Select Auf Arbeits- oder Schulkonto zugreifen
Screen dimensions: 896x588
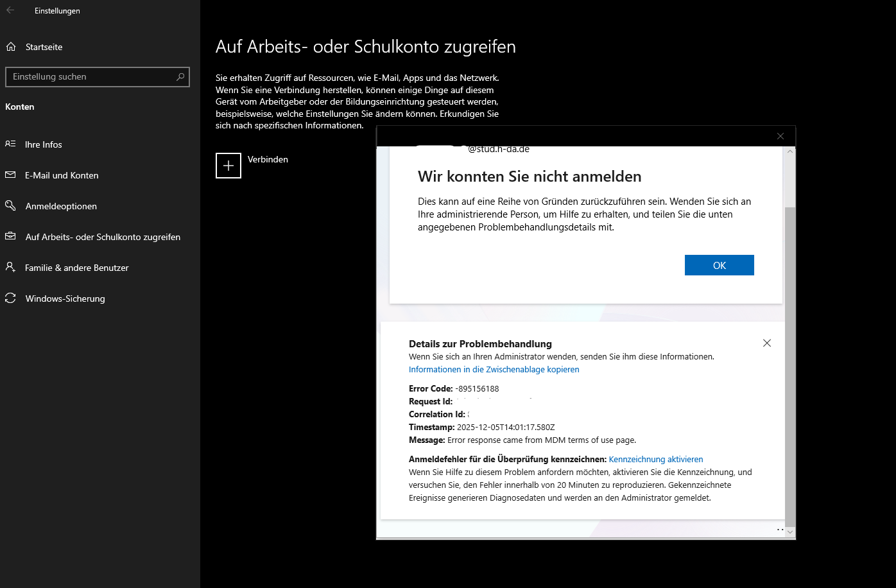tap(103, 236)
